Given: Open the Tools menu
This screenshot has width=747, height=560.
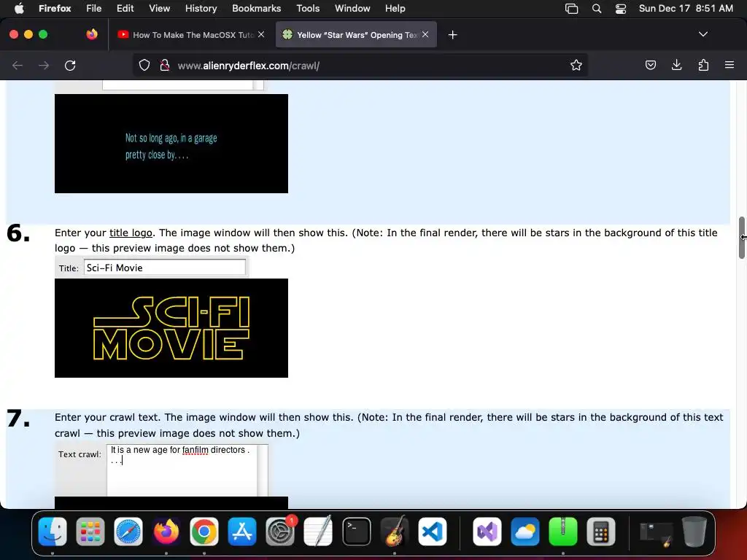Looking at the screenshot, I should (x=308, y=8).
